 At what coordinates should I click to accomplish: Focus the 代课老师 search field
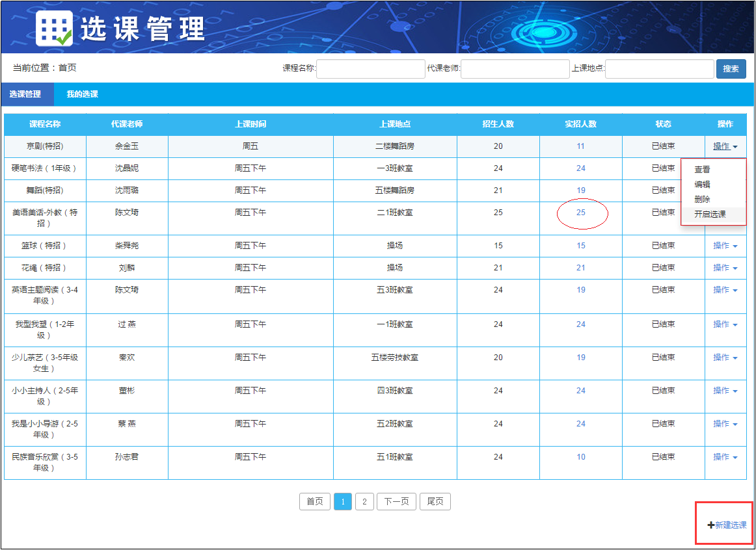tap(515, 69)
